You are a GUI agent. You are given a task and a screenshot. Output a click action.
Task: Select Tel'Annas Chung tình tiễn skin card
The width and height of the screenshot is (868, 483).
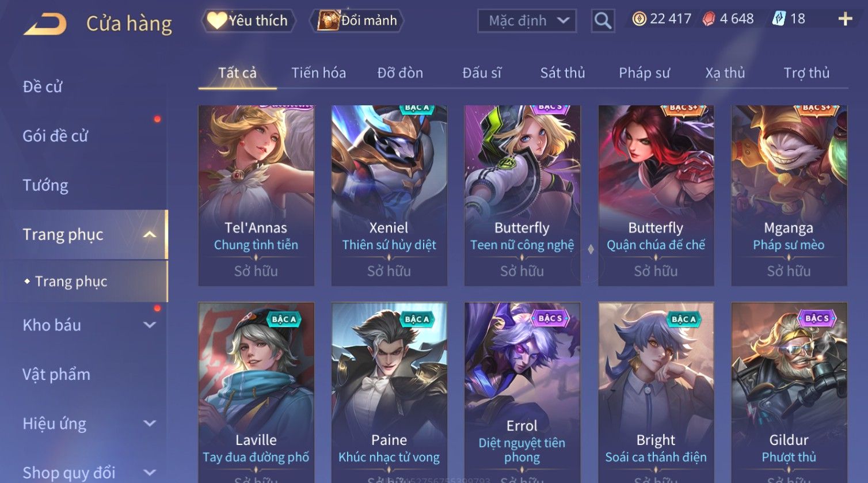[256, 195]
